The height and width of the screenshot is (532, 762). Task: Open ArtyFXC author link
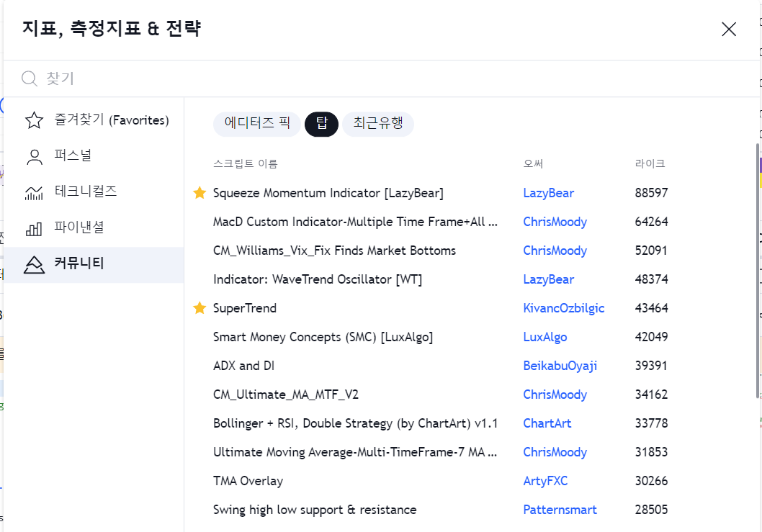tap(545, 481)
